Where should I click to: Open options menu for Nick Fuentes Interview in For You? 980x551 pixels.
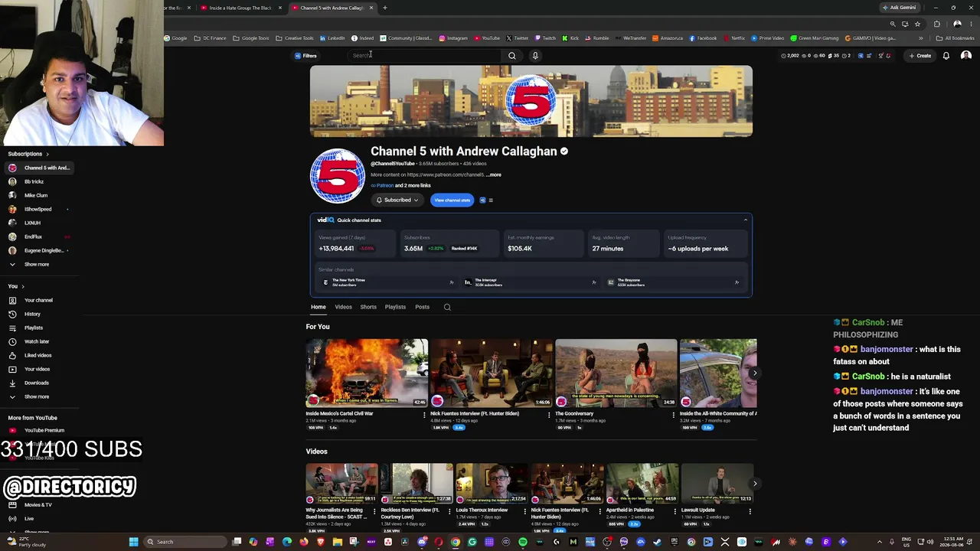pos(549,415)
